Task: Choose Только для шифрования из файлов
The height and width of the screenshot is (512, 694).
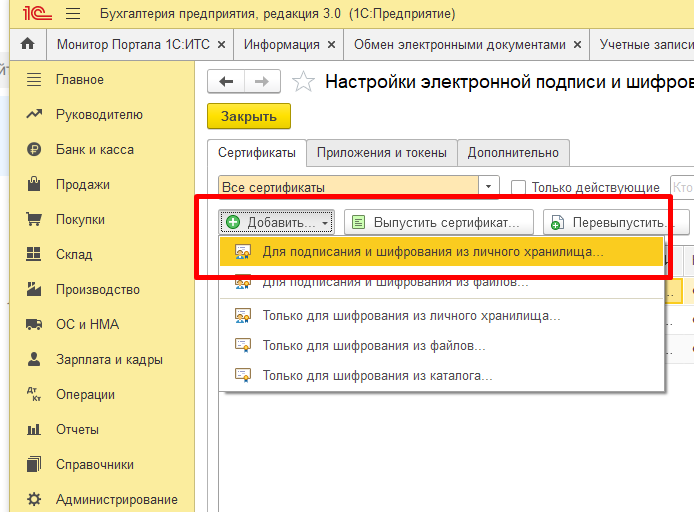Action: (x=441, y=345)
